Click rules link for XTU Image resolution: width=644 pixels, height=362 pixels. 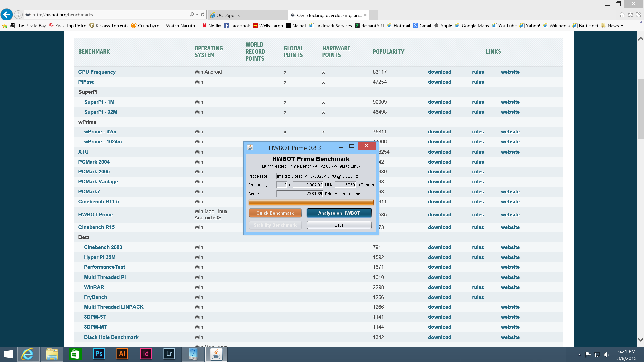pos(478,152)
